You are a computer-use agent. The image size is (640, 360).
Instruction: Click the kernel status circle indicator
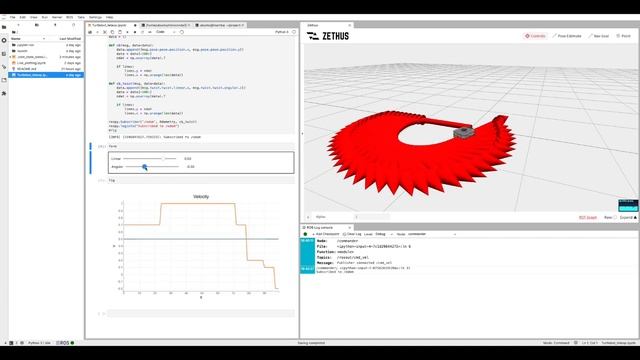click(294, 32)
